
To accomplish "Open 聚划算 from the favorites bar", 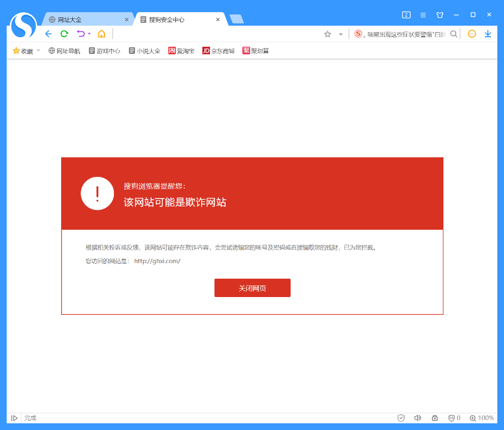I will pos(256,50).
